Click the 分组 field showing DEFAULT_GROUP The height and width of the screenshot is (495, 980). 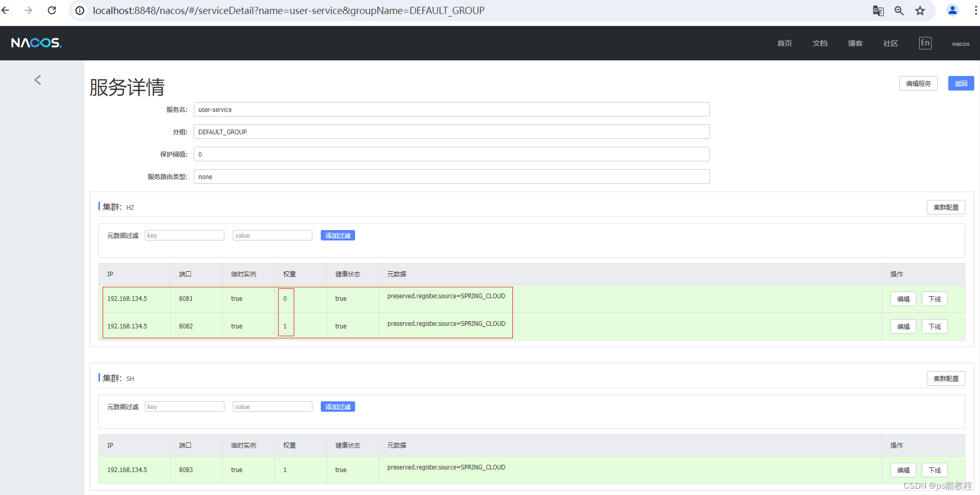(451, 132)
